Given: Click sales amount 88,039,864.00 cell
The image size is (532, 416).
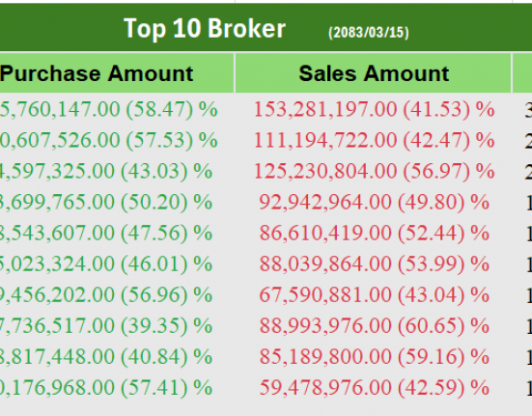Looking at the screenshot, I should (374, 263).
